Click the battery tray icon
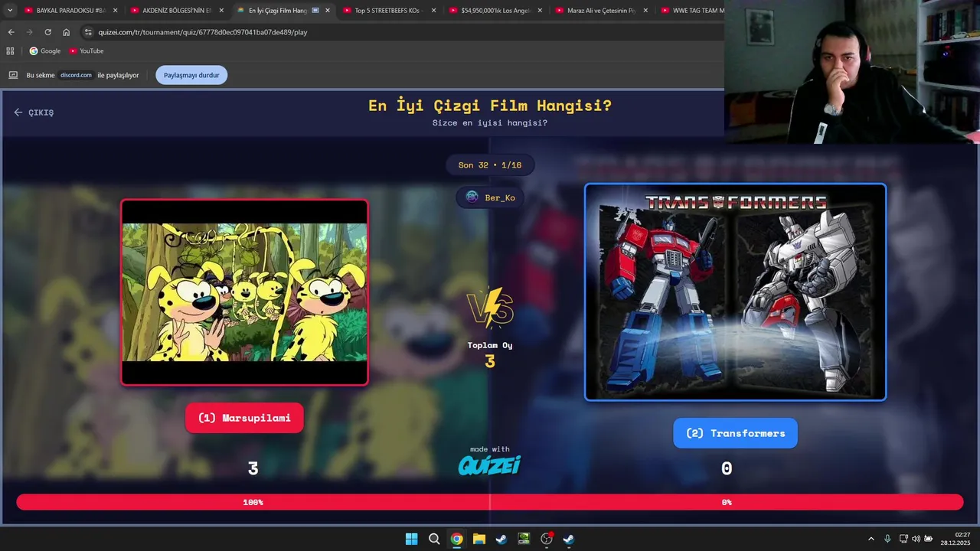 pyautogui.click(x=927, y=539)
